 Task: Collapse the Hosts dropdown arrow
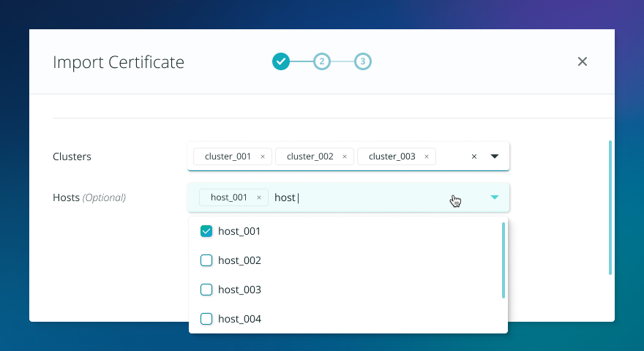pyautogui.click(x=495, y=197)
